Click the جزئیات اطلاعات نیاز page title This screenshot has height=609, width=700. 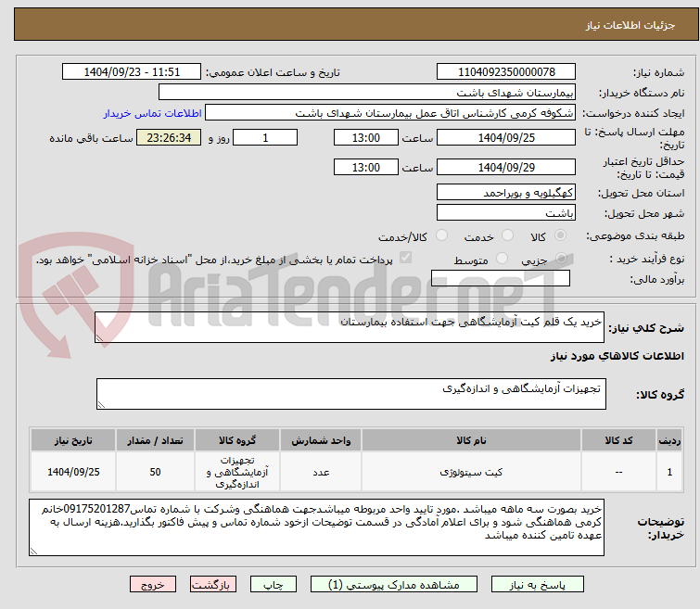point(630,25)
